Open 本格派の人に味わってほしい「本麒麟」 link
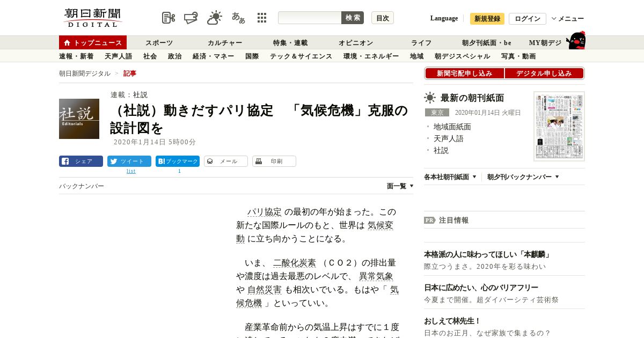 (488, 254)
